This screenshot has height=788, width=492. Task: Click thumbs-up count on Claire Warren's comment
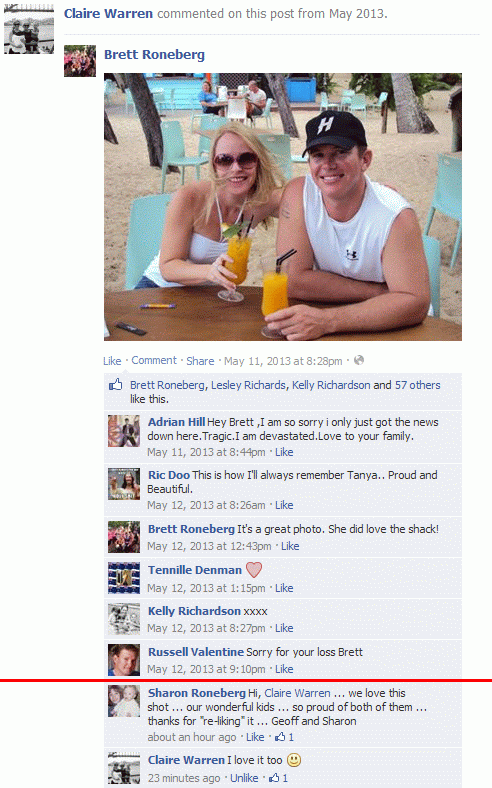coord(278,778)
